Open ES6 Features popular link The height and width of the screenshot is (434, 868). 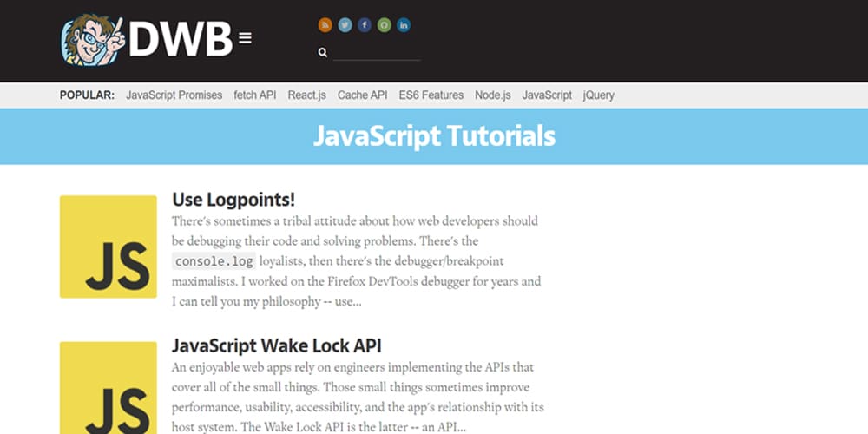point(431,95)
